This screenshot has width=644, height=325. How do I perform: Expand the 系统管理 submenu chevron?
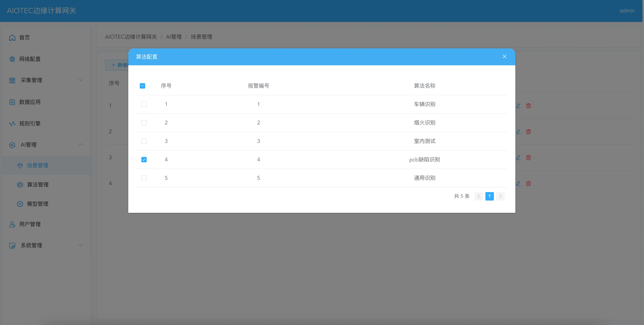80,245
